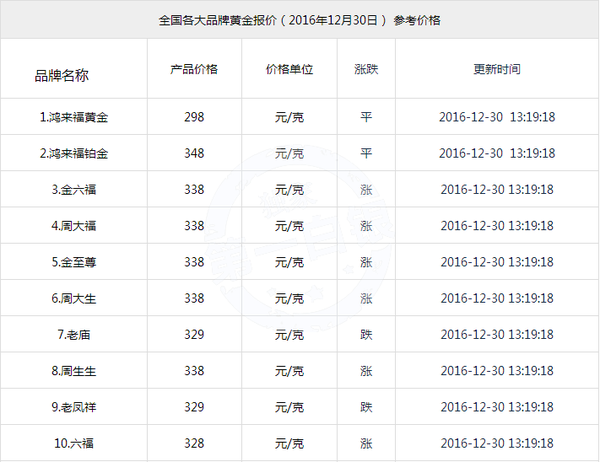
Task: Click brand name 2.鸿来福铂金
Action: [74, 153]
